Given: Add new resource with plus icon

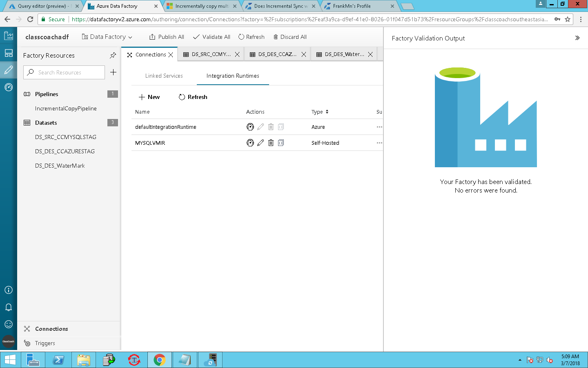Looking at the screenshot, I should pos(114,72).
